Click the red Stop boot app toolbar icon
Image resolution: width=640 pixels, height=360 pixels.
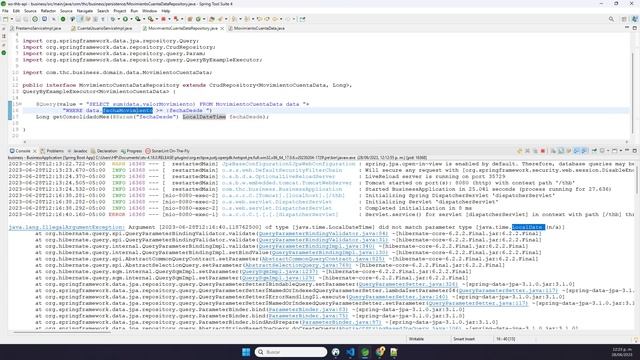(x=163, y=19)
